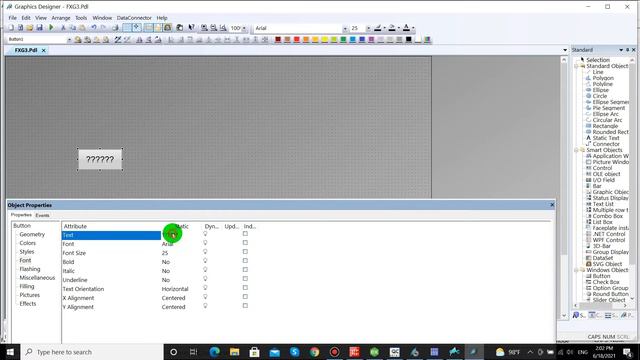Tick the Indirect checkbox for Text row

245,233
